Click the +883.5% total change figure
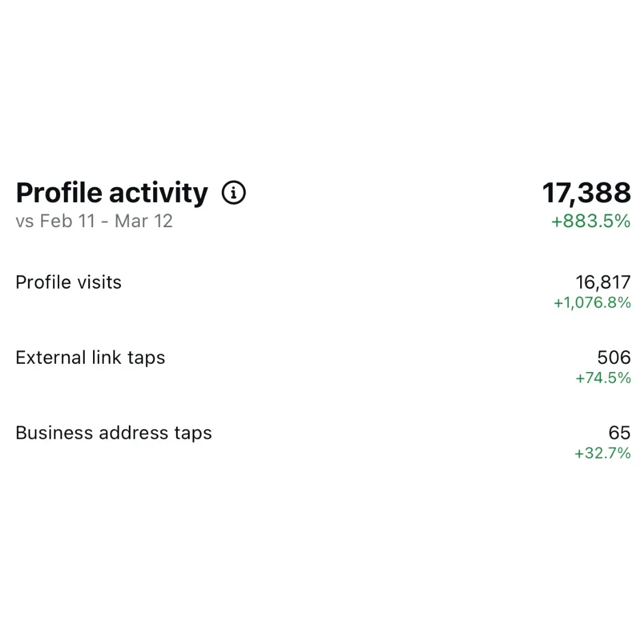This screenshot has width=644, height=644. tap(591, 221)
